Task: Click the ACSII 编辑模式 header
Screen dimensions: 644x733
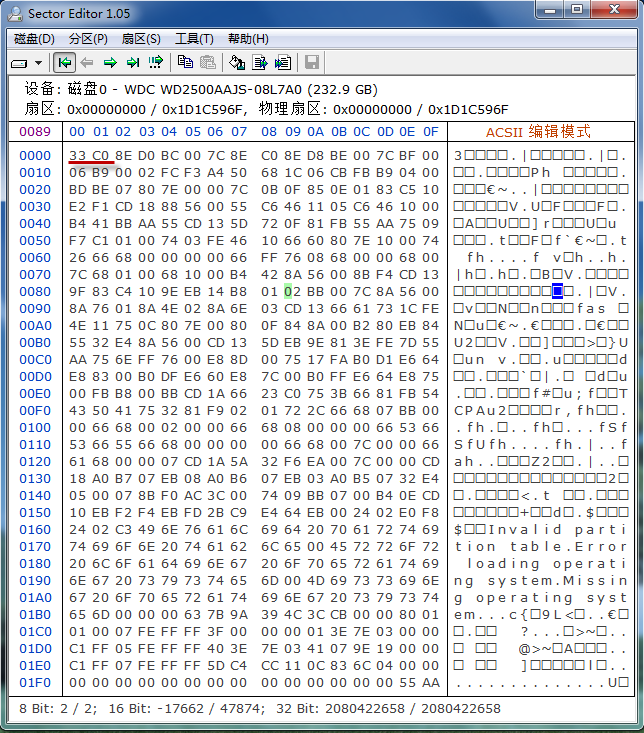Action: (x=538, y=132)
